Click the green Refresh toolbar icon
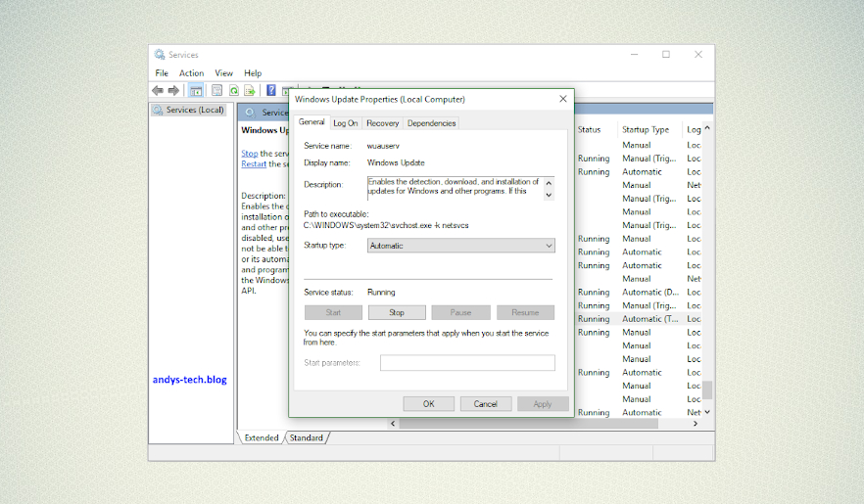The width and height of the screenshot is (864, 504). [x=234, y=90]
